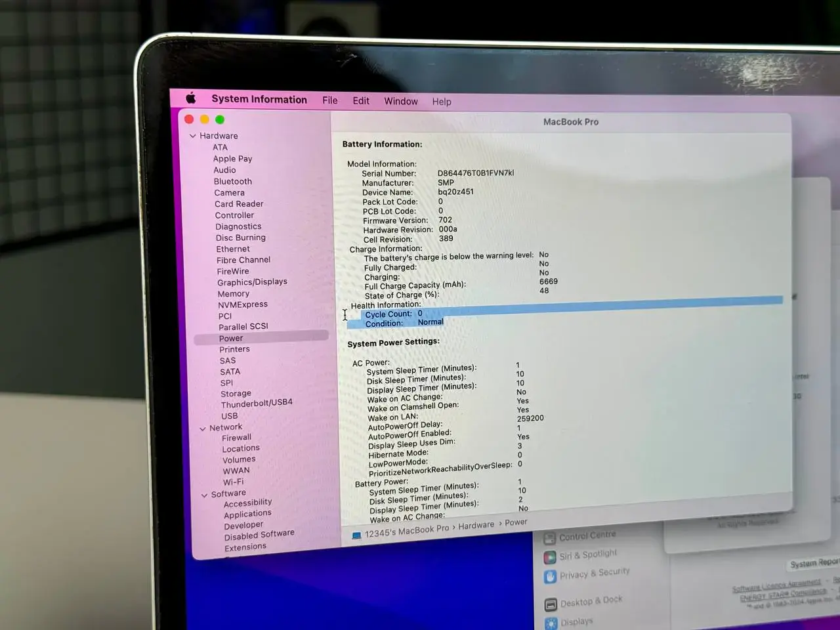Image resolution: width=840 pixels, height=630 pixels.
Task: Collapse the Software section
Action: 204,495
